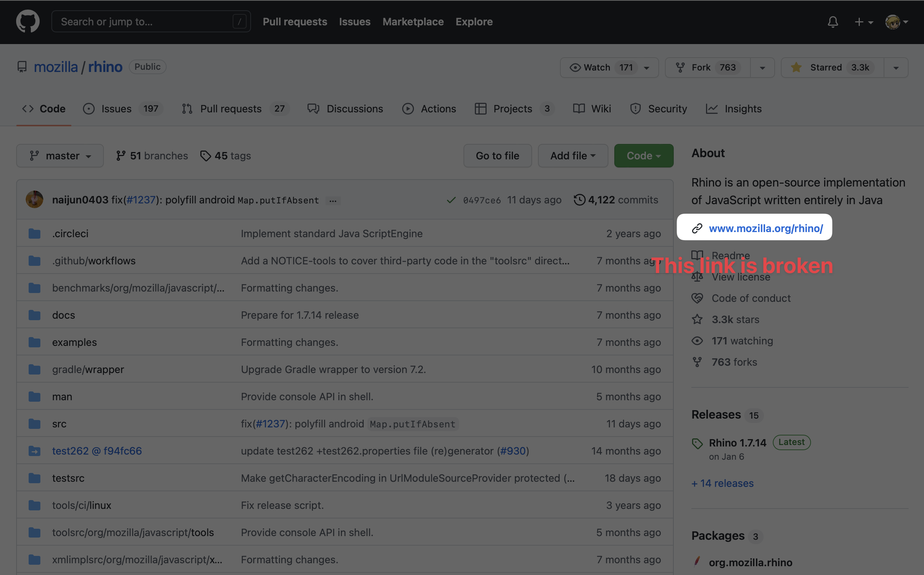Open the green Code dropdown
The height and width of the screenshot is (575, 924).
pos(643,156)
